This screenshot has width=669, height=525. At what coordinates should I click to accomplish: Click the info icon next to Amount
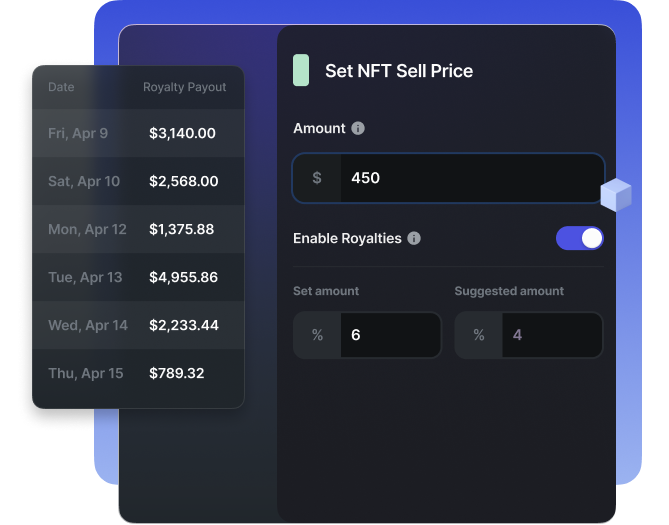[x=358, y=129]
